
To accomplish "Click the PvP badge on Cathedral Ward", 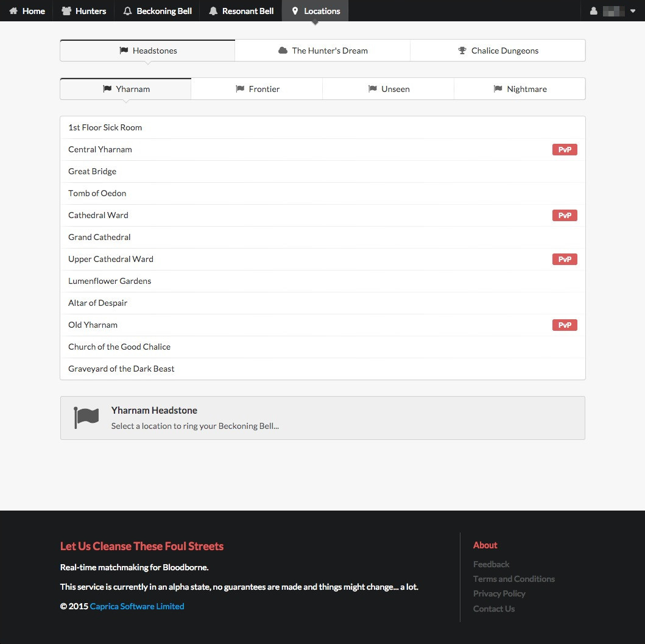I will [565, 215].
